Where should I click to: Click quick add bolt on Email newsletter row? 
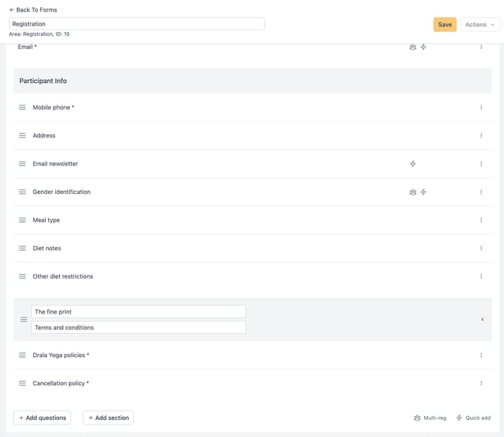point(413,164)
